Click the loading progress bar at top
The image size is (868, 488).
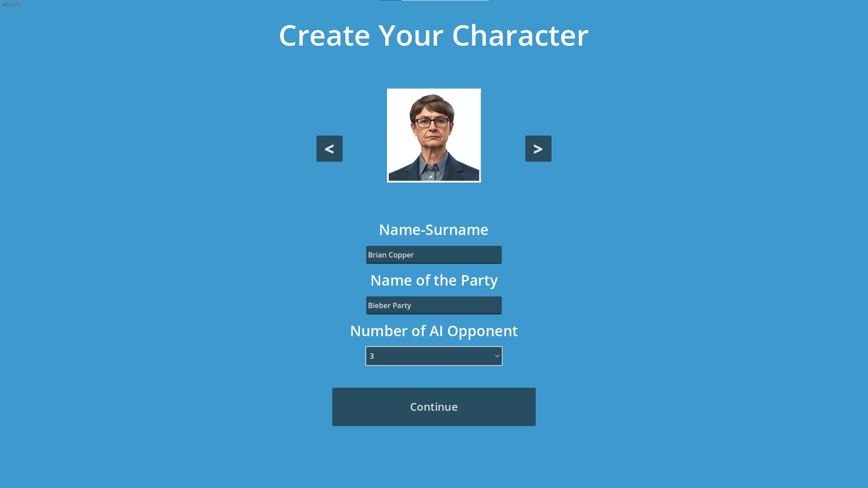tap(434, 0)
